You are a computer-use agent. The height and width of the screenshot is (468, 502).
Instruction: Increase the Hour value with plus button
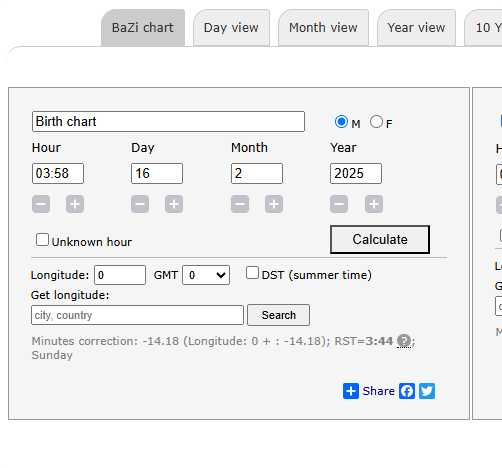tap(75, 204)
